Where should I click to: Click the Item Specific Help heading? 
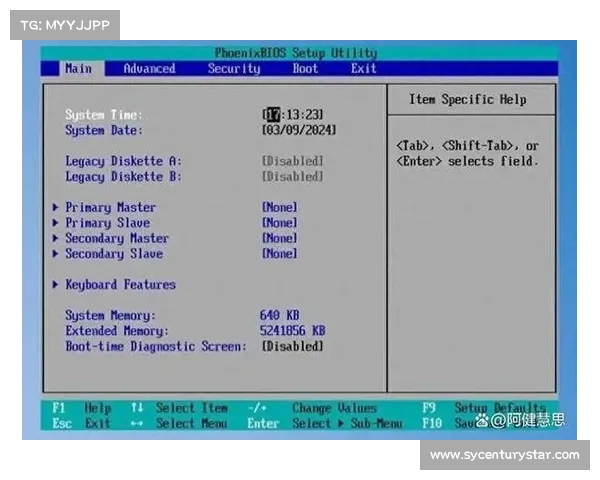(468, 100)
